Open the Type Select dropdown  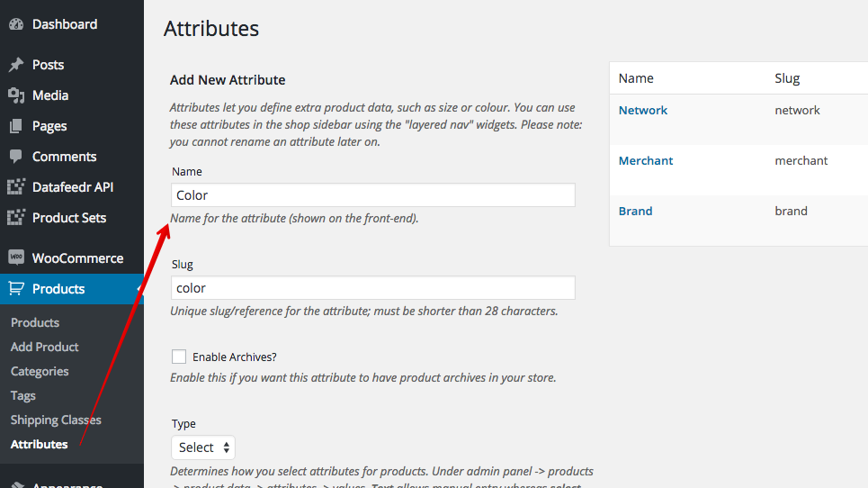click(x=203, y=447)
